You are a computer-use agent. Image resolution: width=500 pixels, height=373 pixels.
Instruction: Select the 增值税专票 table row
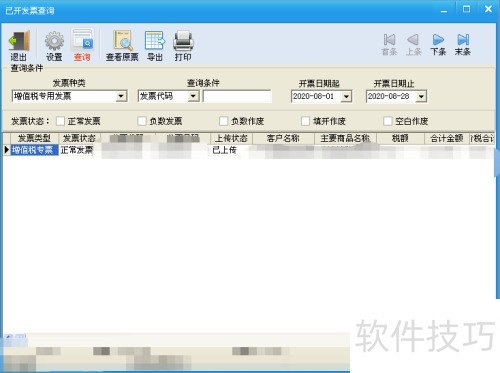click(x=248, y=150)
